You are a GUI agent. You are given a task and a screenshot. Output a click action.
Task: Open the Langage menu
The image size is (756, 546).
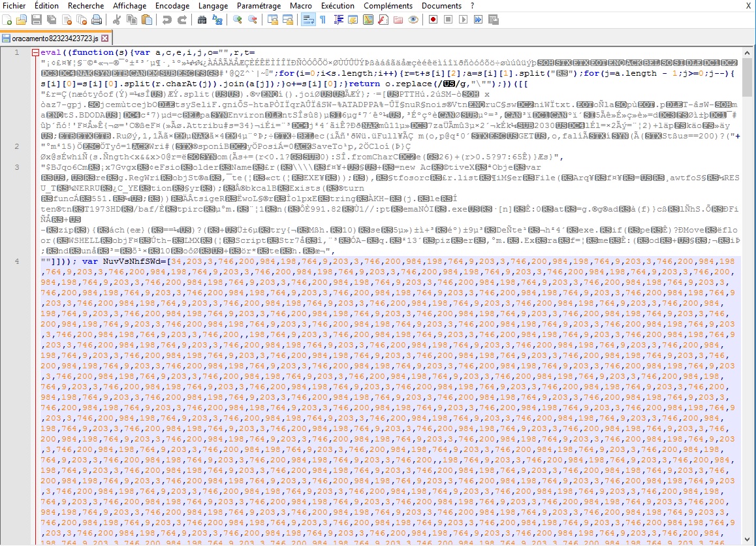pos(213,6)
